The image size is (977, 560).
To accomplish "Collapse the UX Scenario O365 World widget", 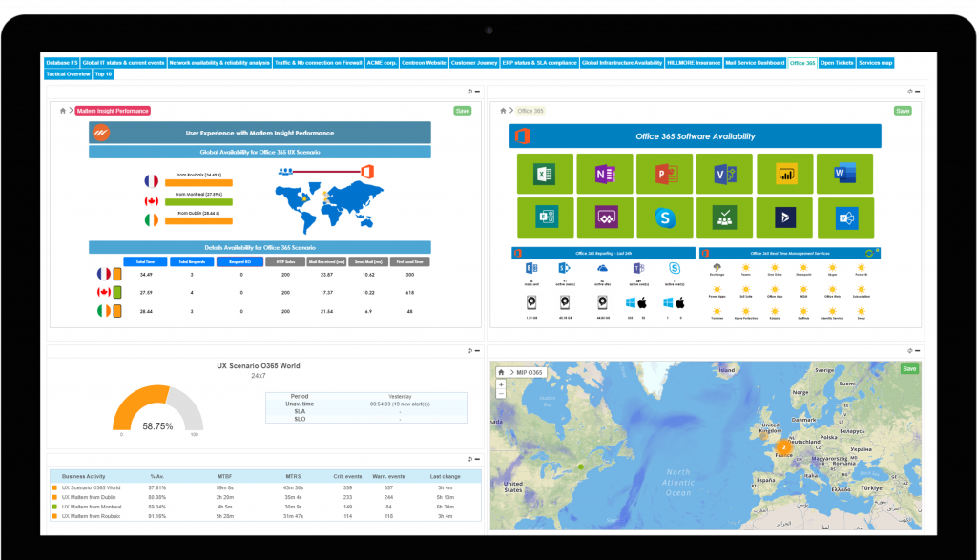I will point(477,351).
